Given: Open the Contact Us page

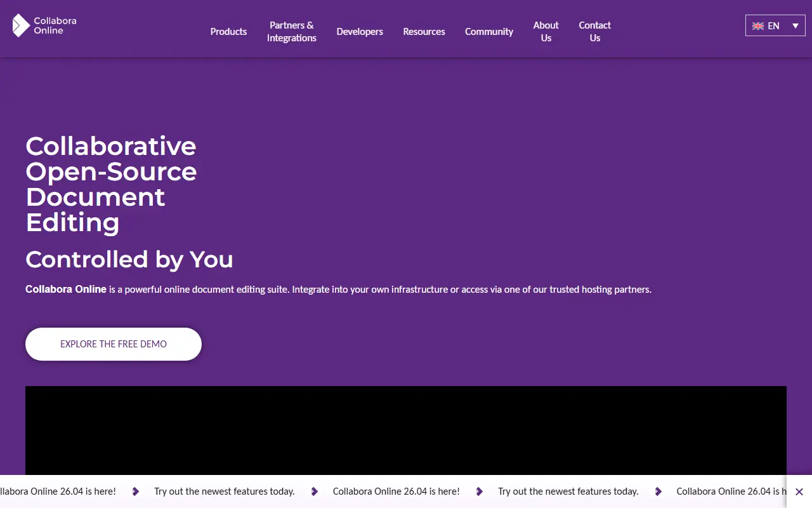Looking at the screenshot, I should tap(595, 32).
